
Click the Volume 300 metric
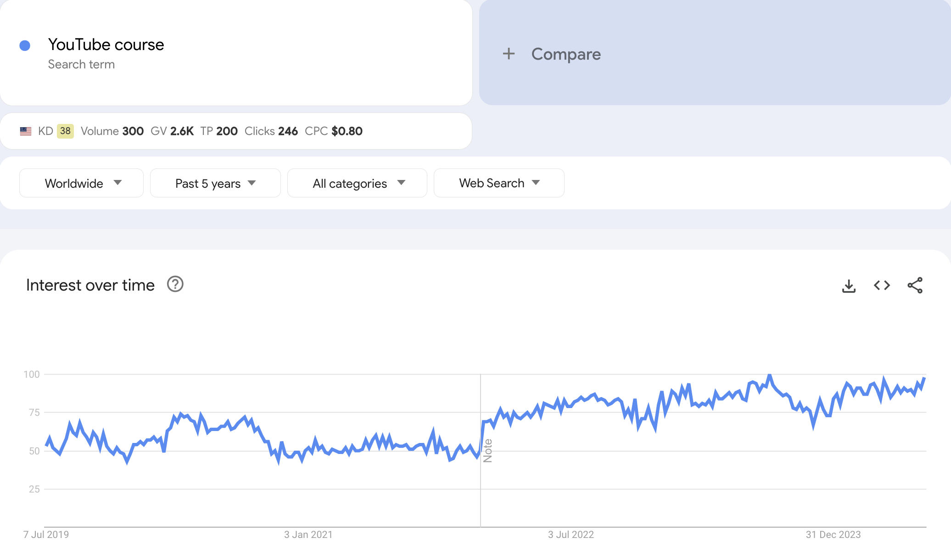point(112,131)
